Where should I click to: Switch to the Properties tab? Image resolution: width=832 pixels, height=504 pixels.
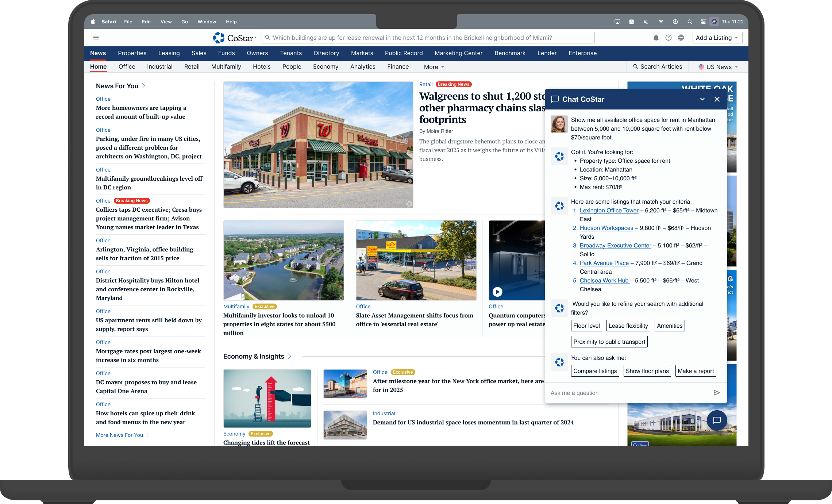[x=132, y=53]
